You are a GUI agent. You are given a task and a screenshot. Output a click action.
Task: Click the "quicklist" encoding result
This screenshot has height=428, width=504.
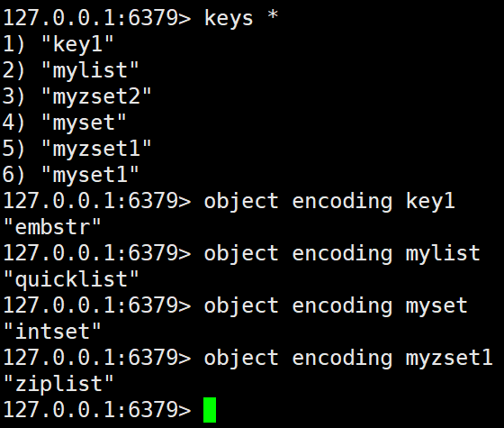point(71,279)
